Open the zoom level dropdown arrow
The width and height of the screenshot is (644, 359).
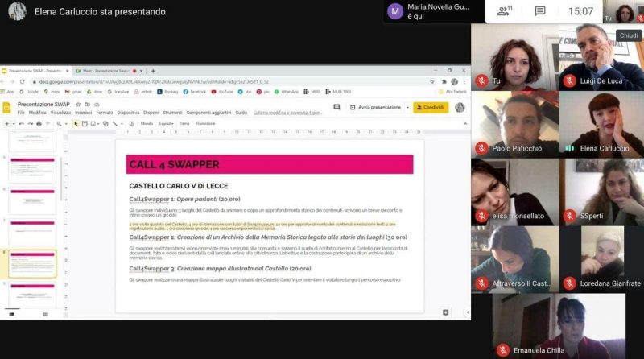66,124
